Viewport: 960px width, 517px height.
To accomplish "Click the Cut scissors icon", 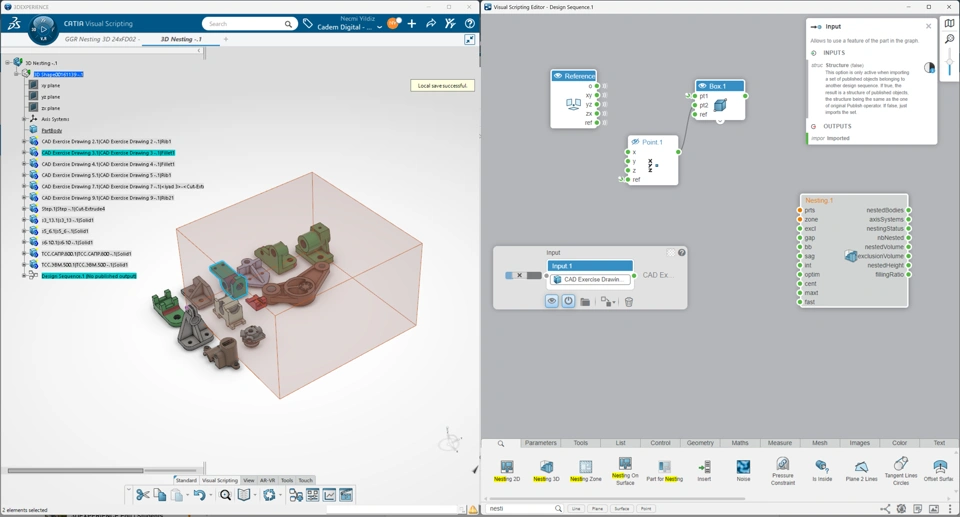I will point(143,495).
